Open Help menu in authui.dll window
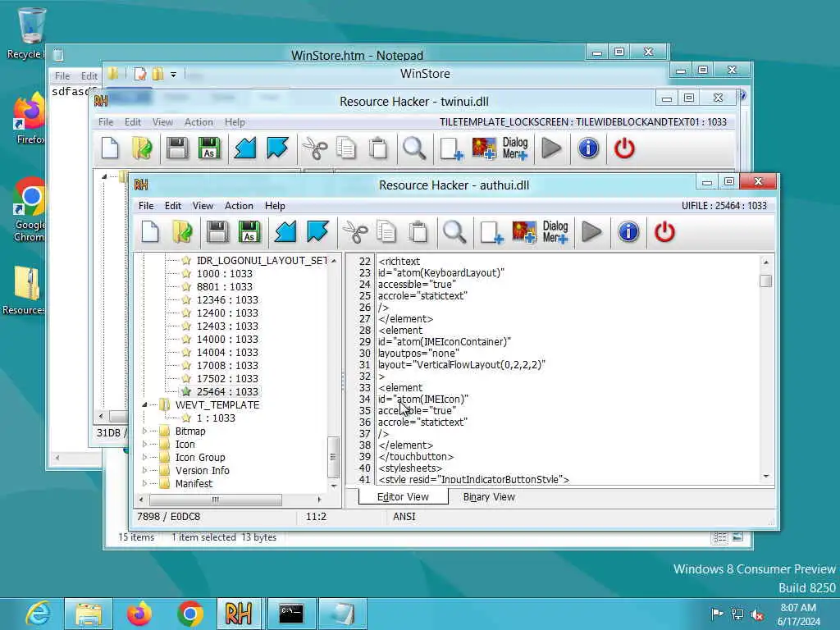 pos(275,206)
